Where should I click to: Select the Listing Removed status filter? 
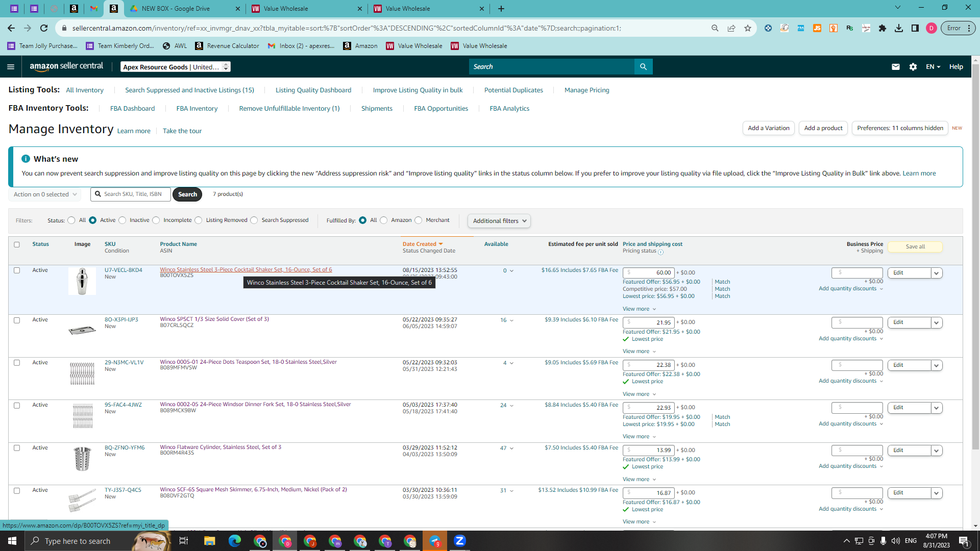(199, 220)
